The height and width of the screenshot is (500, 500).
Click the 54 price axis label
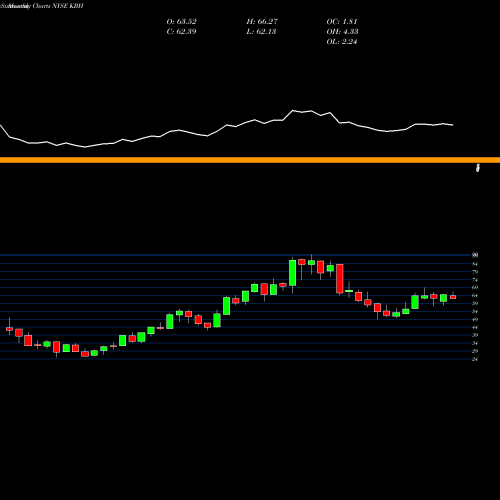[475, 311]
